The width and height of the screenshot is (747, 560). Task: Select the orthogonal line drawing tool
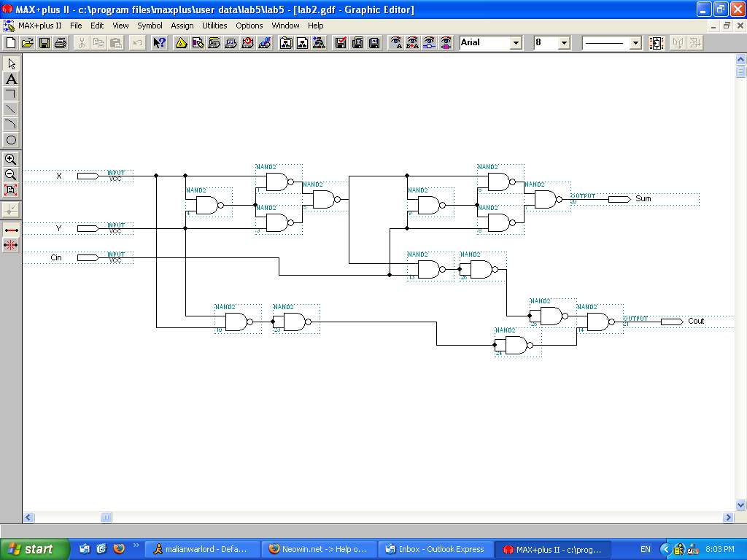[x=11, y=94]
